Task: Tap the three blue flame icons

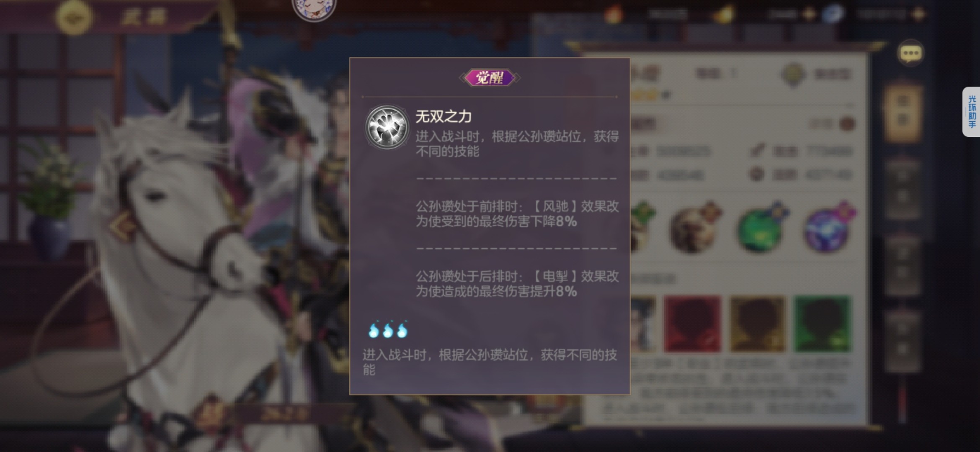Action: coord(388,330)
